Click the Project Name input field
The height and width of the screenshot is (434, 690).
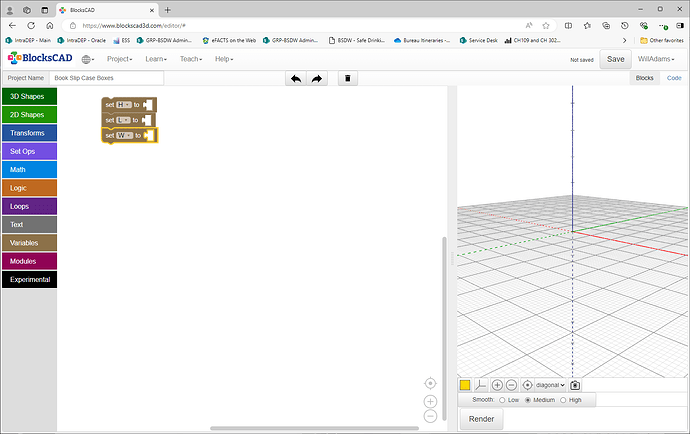(107, 78)
